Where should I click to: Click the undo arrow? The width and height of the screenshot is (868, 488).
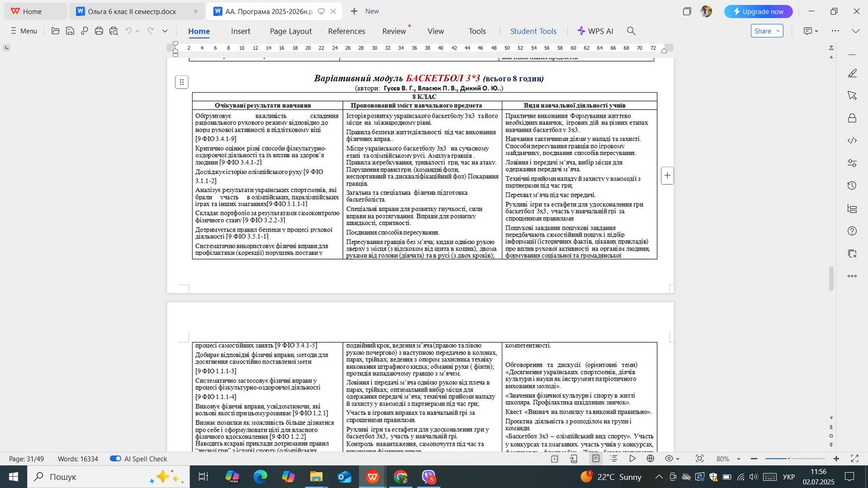[129, 31]
